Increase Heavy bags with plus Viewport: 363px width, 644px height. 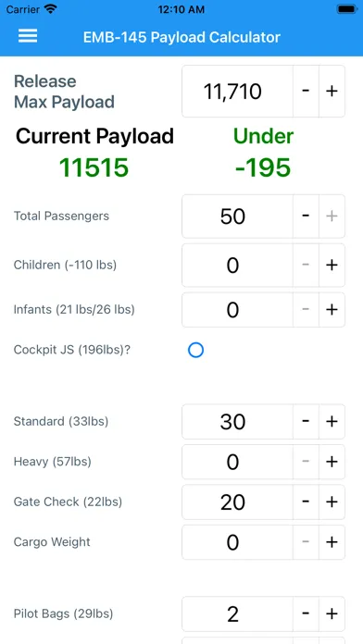(x=332, y=462)
